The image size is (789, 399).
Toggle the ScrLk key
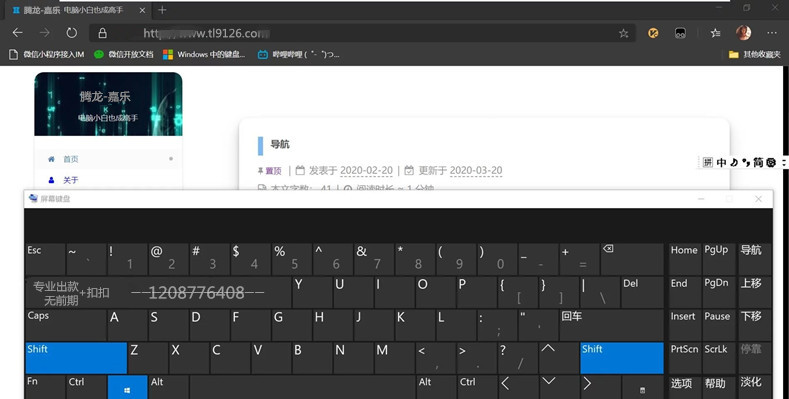pos(718,358)
